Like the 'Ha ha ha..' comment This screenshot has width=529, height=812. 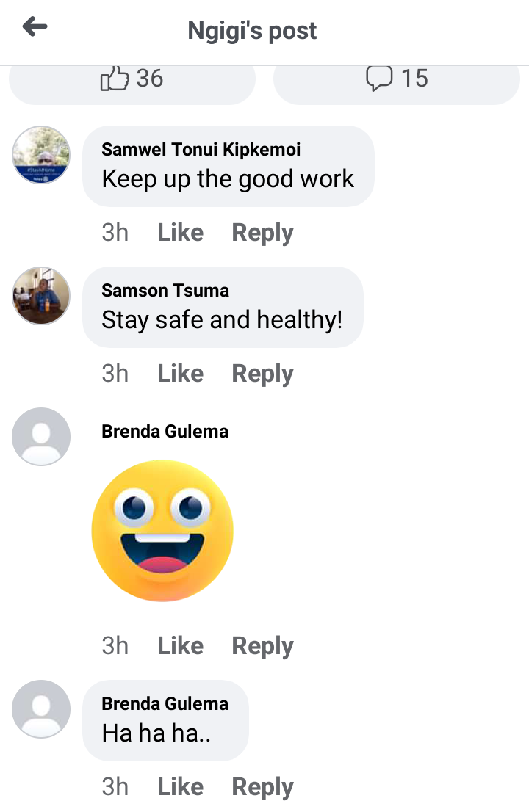(x=180, y=786)
